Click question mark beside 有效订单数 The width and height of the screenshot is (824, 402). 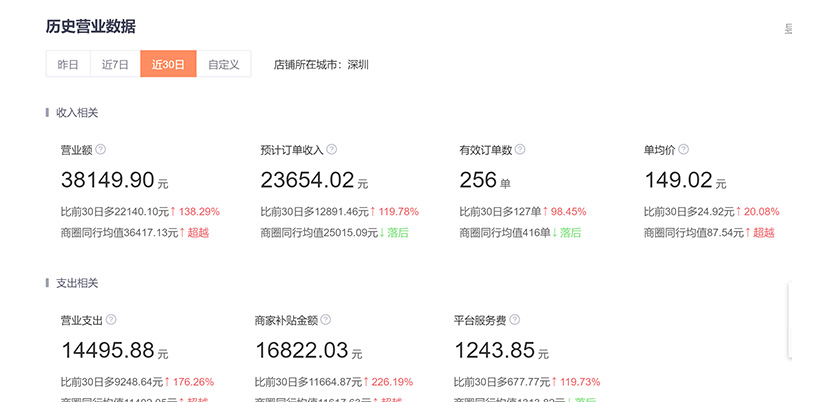[520, 150]
